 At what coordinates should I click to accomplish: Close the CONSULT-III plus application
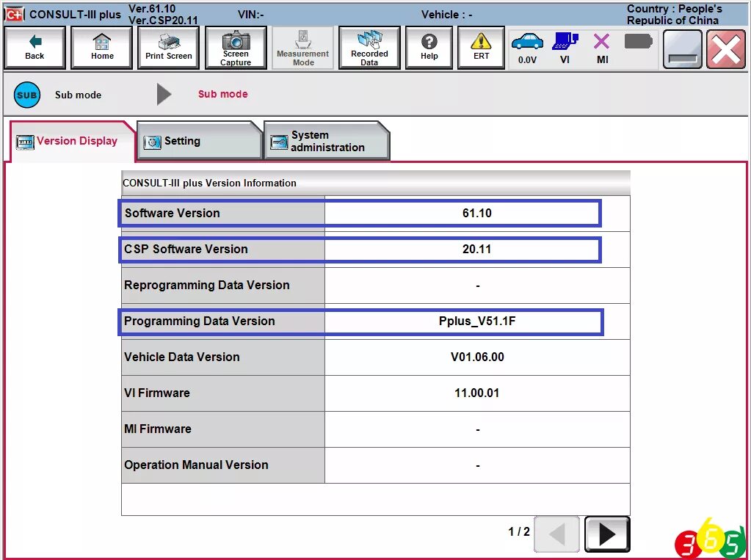tap(725, 49)
